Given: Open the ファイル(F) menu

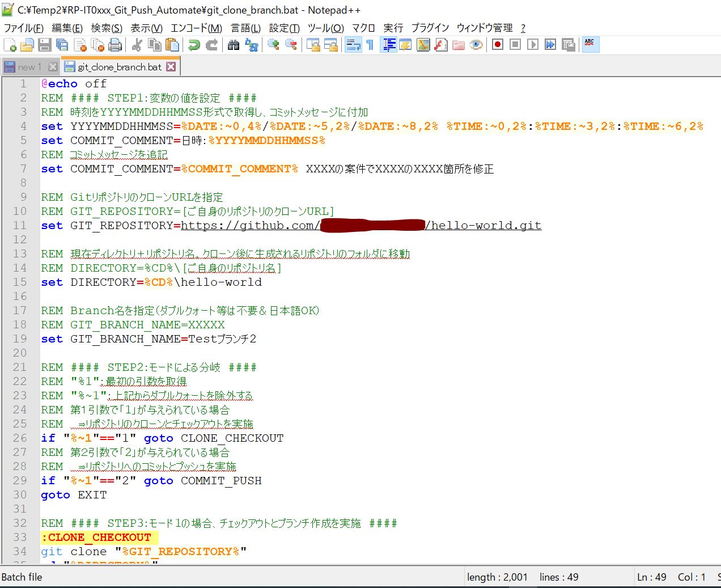Looking at the screenshot, I should (23, 28).
